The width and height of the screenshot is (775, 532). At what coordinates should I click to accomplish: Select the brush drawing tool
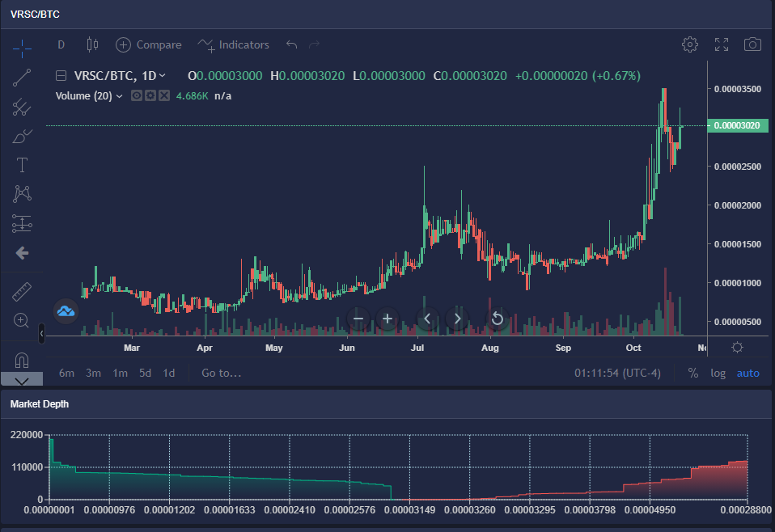pyautogui.click(x=22, y=136)
